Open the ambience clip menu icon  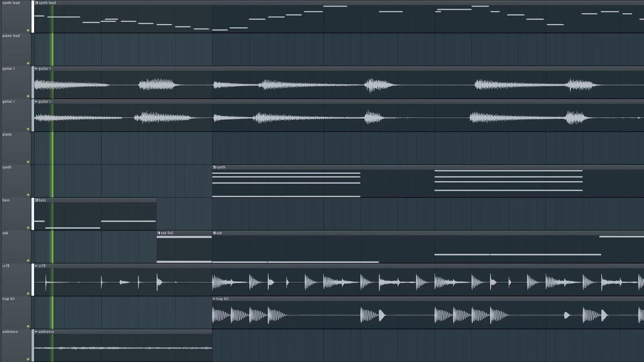click(x=37, y=332)
